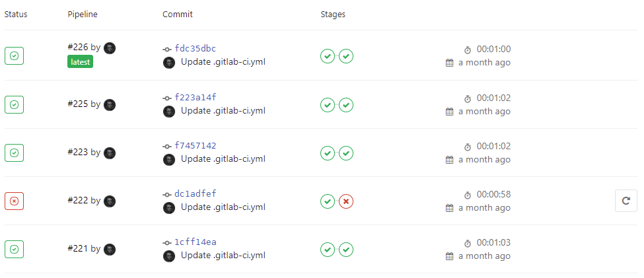The height and width of the screenshot is (278, 644).
Task: Click the failed status badge for pipeline #222
Action: 14,201
